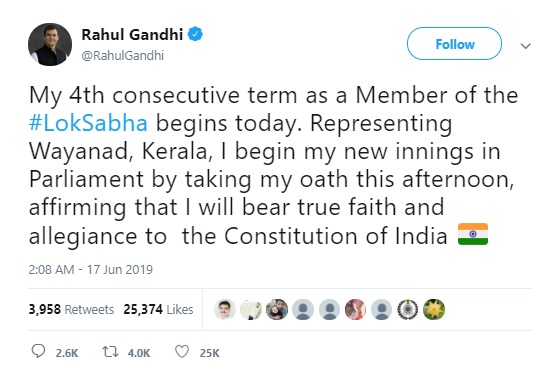Click the 2.6K reply count

tap(67, 353)
